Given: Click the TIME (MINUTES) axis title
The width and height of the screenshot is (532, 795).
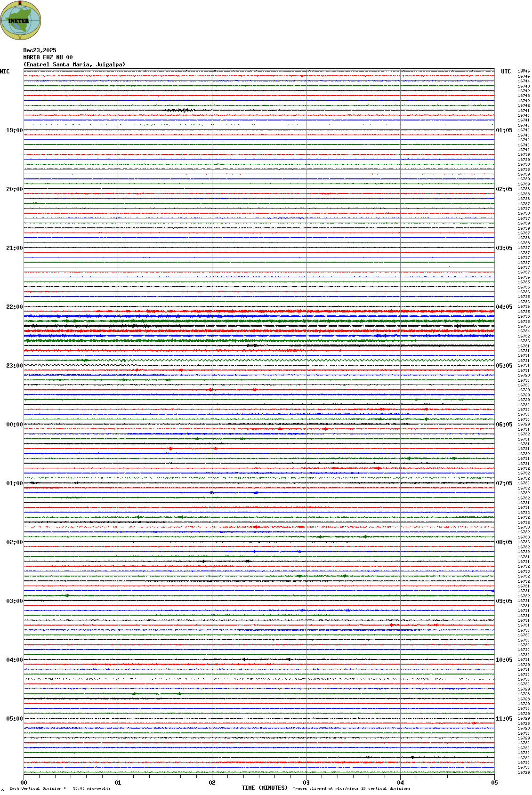Looking at the screenshot, I should (264, 788).
